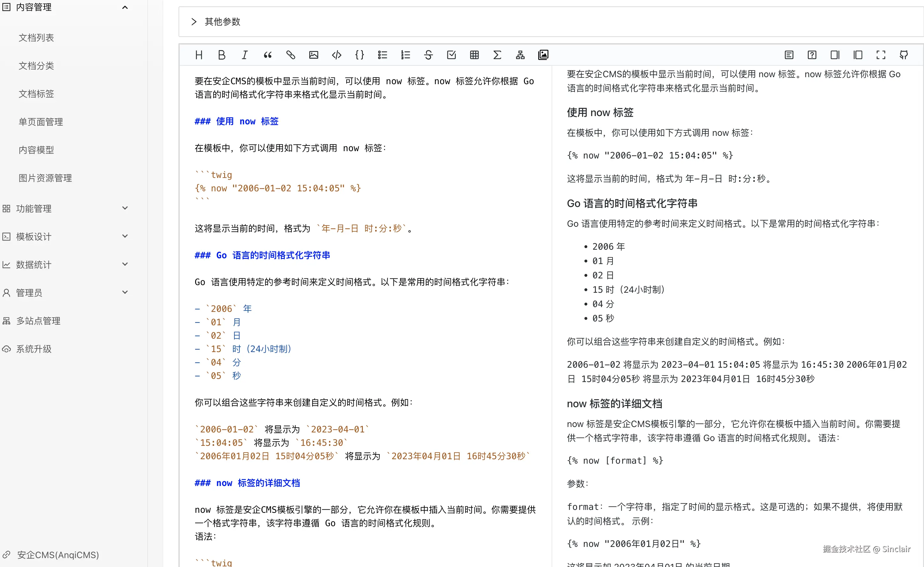The height and width of the screenshot is (567, 924).
Task: Insert a task checkbox list item
Action: click(451, 55)
